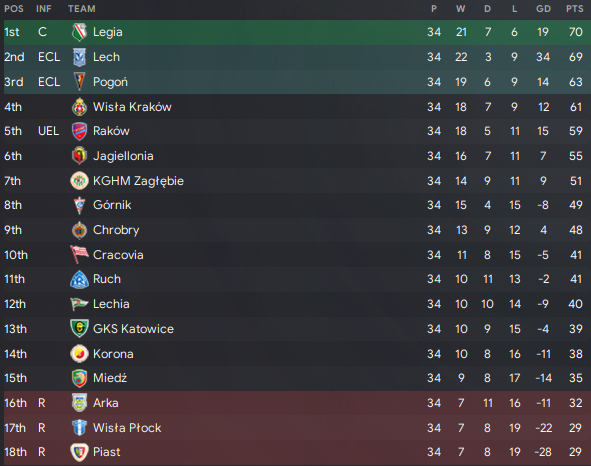Click the Lech club badge

[79, 57]
